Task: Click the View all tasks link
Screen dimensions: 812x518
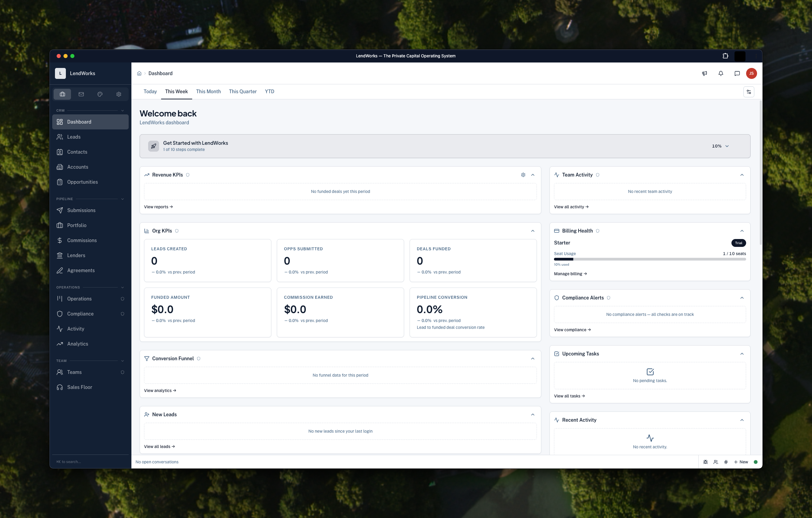Action: click(569, 396)
